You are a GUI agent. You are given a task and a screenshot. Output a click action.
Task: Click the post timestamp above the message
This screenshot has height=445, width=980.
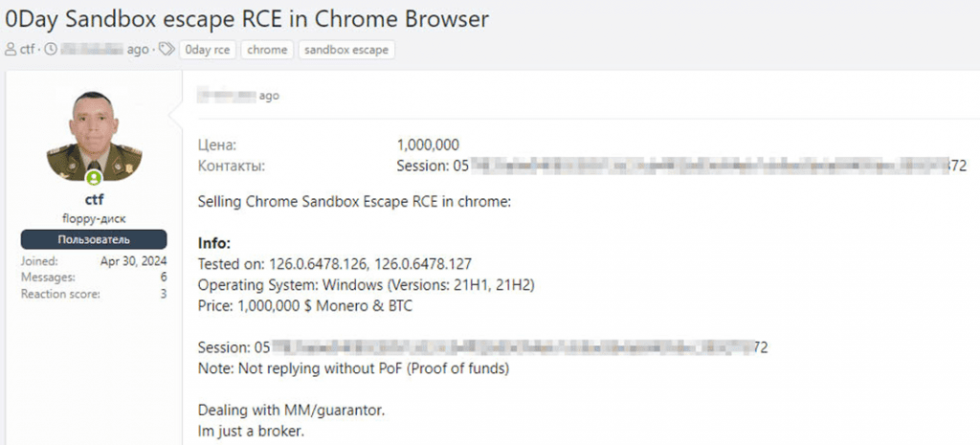click(x=237, y=96)
